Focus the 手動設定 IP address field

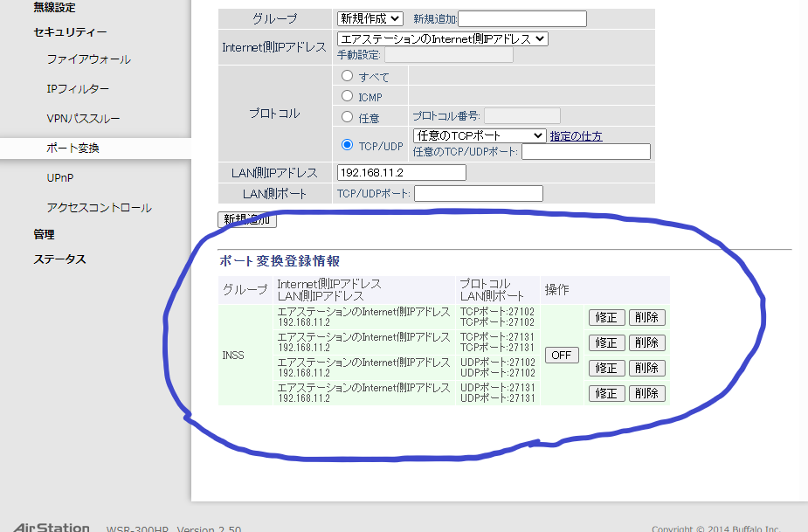coord(449,55)
